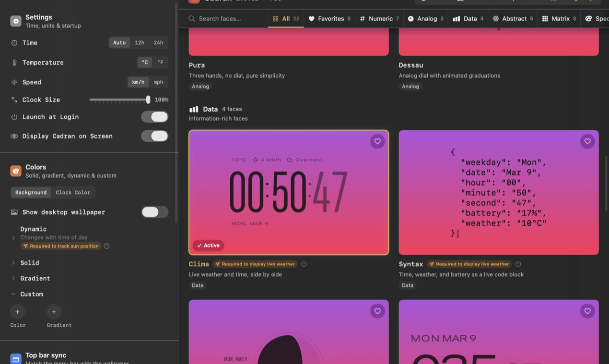The height and width of the screenshot is (364, 609).
Task: Switch to the Favorites tab
Action: (x=329, y=19)
